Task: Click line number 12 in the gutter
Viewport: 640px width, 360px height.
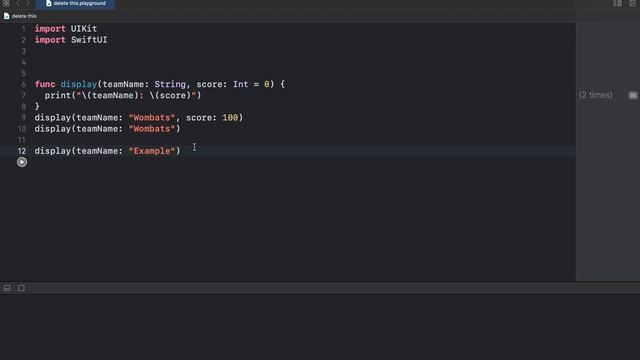Action: (x=22, y=151)
